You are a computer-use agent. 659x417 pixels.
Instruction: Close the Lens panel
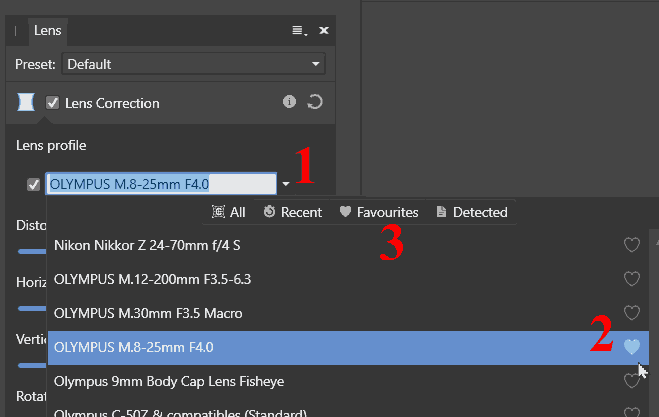[324, 31]
